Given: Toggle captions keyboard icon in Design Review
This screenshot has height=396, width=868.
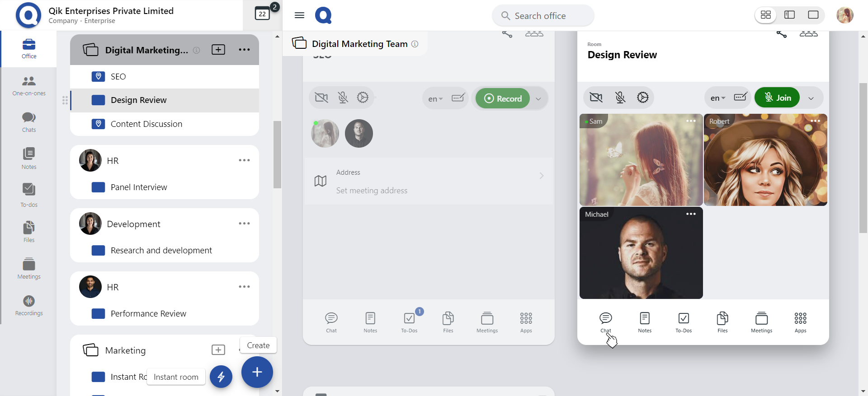Looking at the screenshot, I should tap(740, 97).
